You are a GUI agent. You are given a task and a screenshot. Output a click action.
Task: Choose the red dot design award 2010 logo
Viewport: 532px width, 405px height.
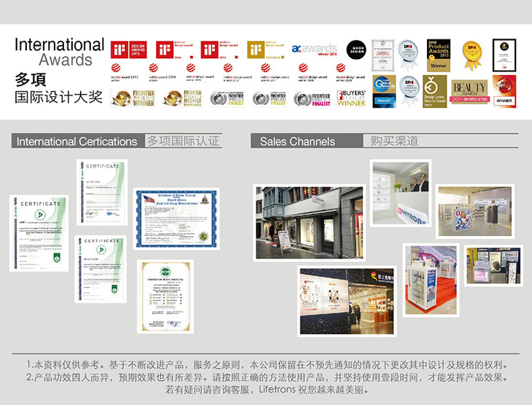pyautogui.click(x=313, y=72)
